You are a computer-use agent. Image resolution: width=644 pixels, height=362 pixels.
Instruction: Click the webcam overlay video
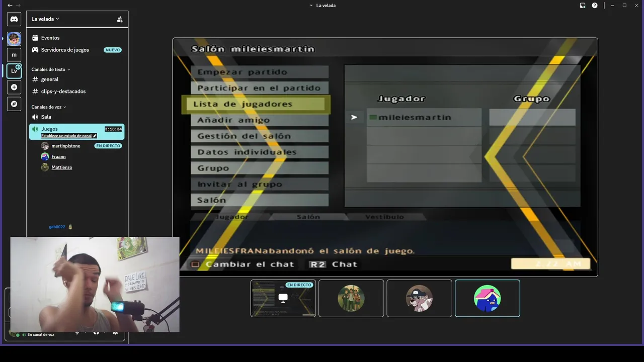click(95, 285)
